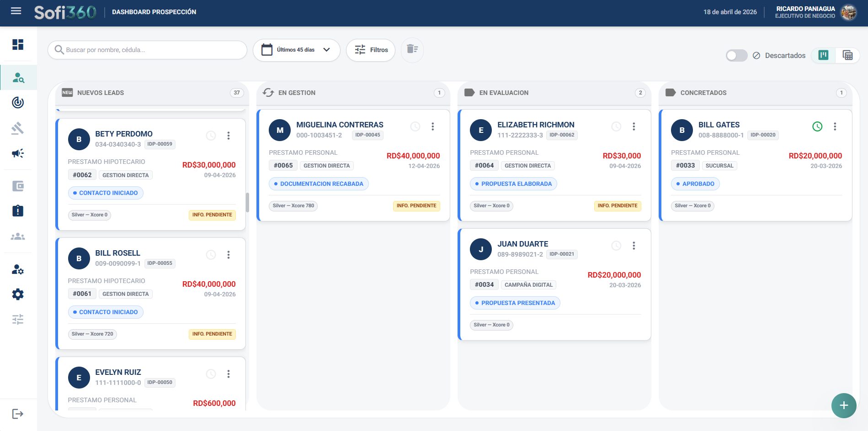This screenshot has height=431, width=868.
Task: Click the IDP-00059 tag on Bety Perdomo
Action: (160, 144)
